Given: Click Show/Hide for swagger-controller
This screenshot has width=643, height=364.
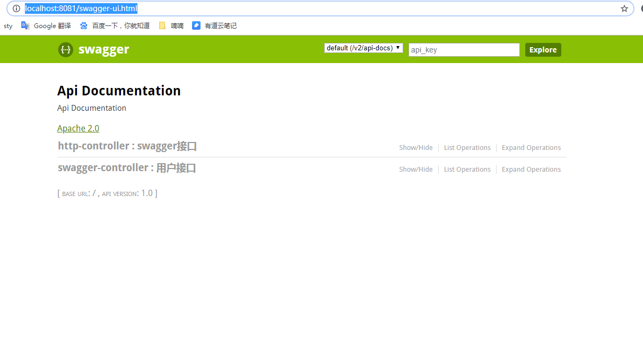Looking at the screenshot, I should (416, 170).
